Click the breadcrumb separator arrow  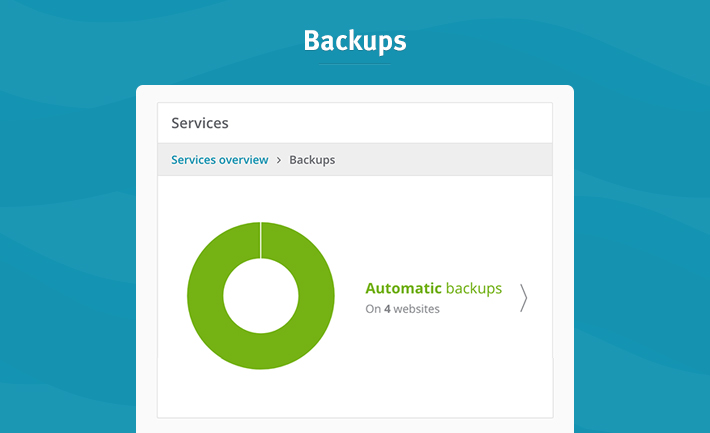click(279, 160)
